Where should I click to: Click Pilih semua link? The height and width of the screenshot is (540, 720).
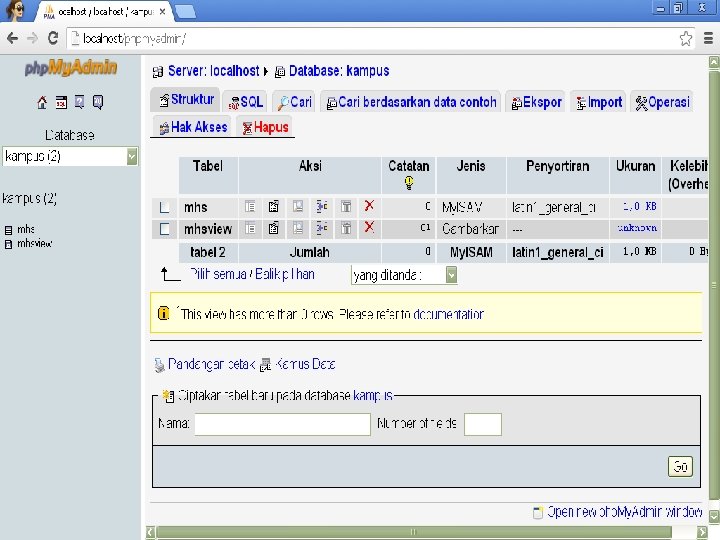click(219, 274)
